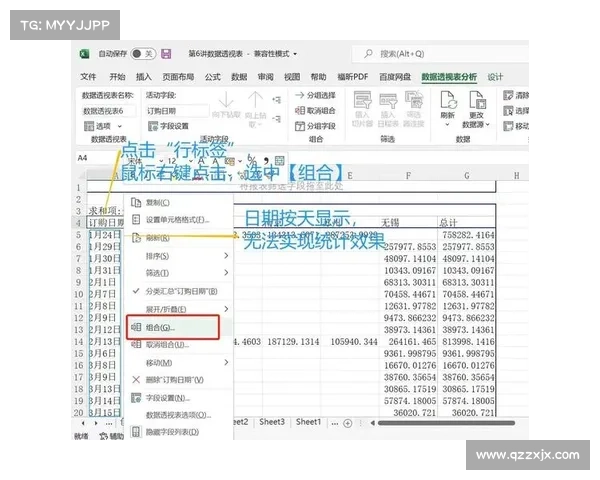Image resolution: width=600 pixels, height=480 pixels.
Task: Open the 选项 dropdown in ribbon
Action: (103, 126)
